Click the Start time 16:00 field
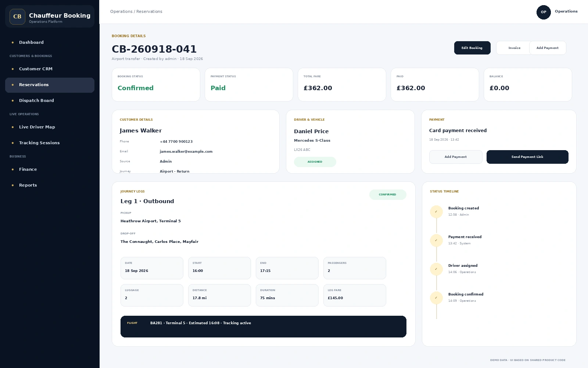This screenshot has height=368, width=588. [x=219, y=268]
